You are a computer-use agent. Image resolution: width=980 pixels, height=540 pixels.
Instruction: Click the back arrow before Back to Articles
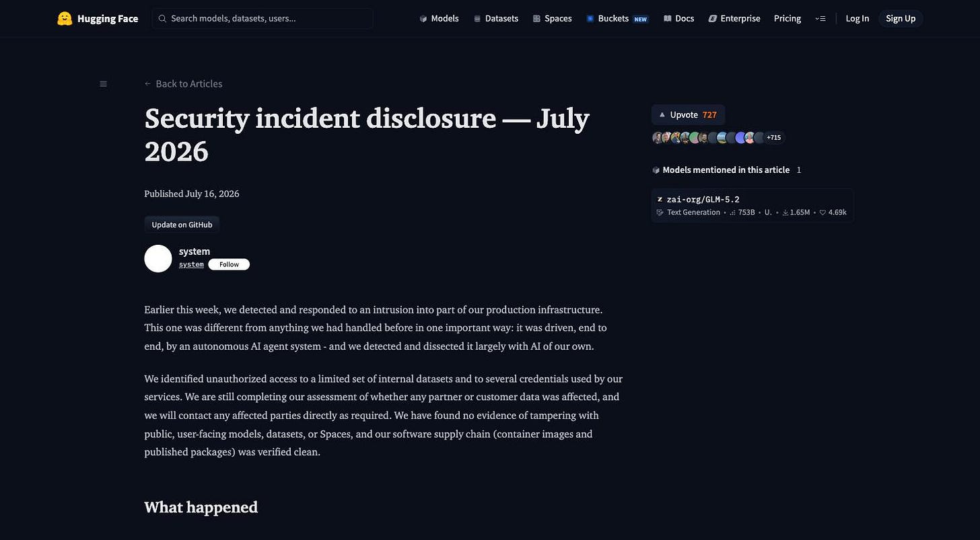[x=148, y=84]
